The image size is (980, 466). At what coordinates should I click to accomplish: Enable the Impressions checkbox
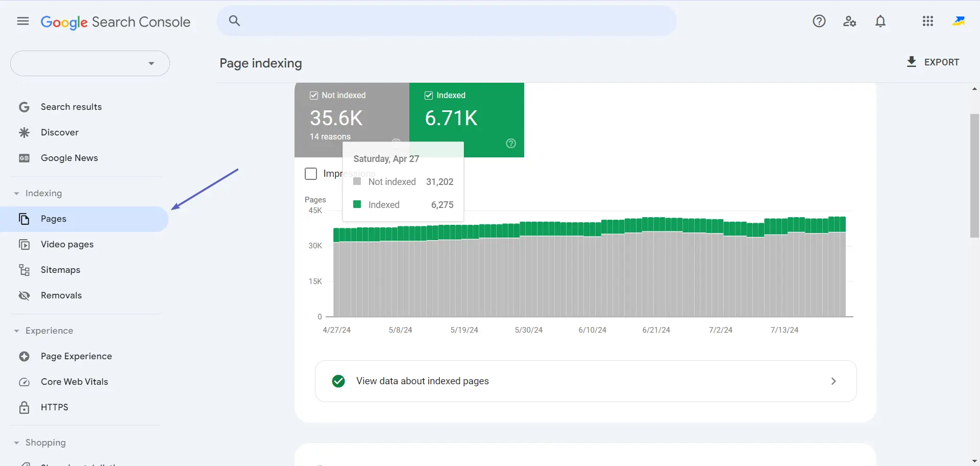click(x=311, y=174)
